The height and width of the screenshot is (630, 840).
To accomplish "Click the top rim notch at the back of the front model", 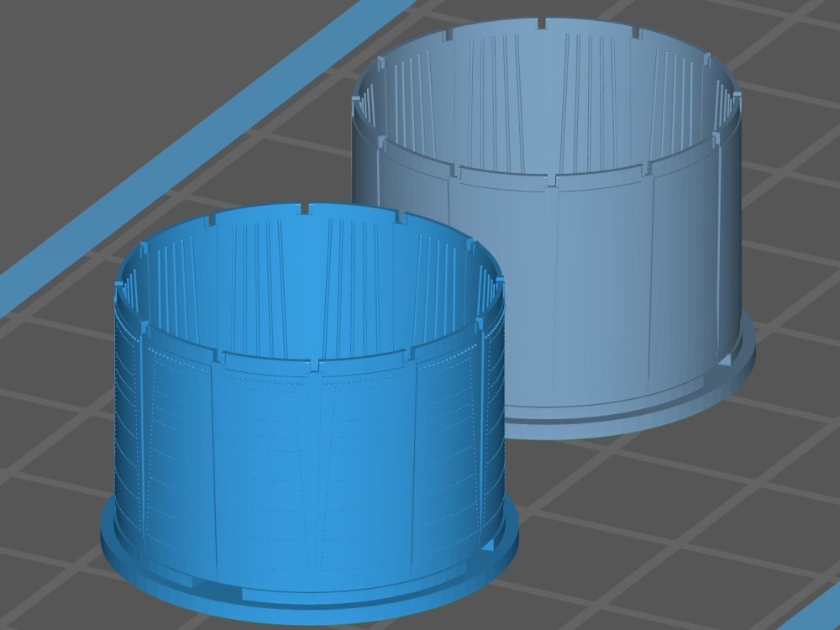I will tap(301, 207).
